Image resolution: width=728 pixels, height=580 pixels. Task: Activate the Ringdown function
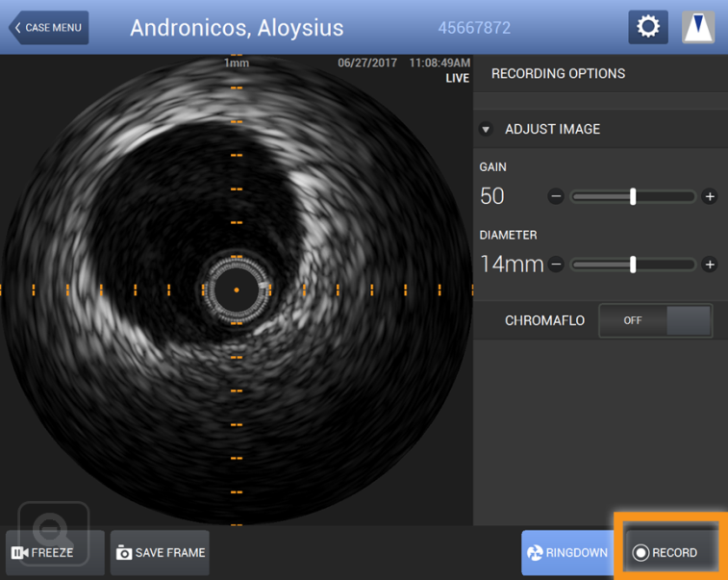[x=567, y=553]
